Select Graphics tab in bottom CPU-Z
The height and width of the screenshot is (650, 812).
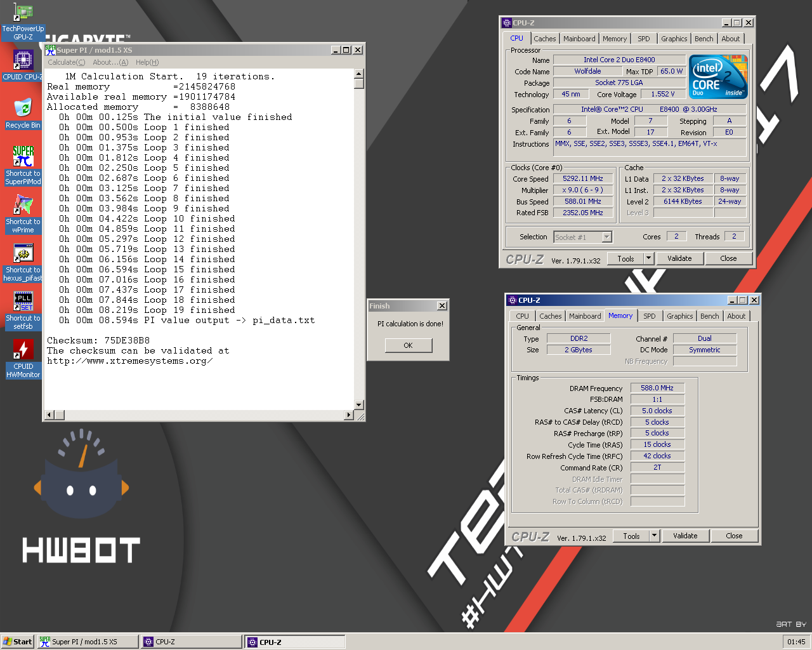coord(679,316)
